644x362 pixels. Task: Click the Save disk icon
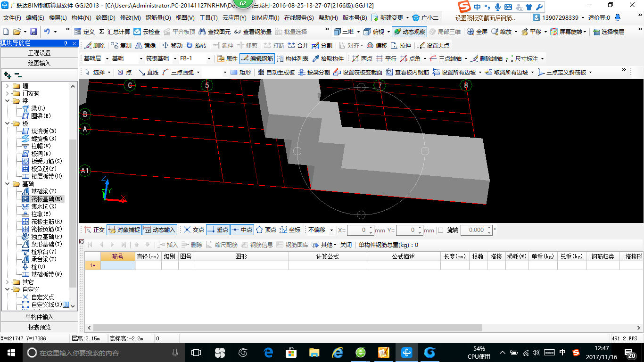click(33, 32)
